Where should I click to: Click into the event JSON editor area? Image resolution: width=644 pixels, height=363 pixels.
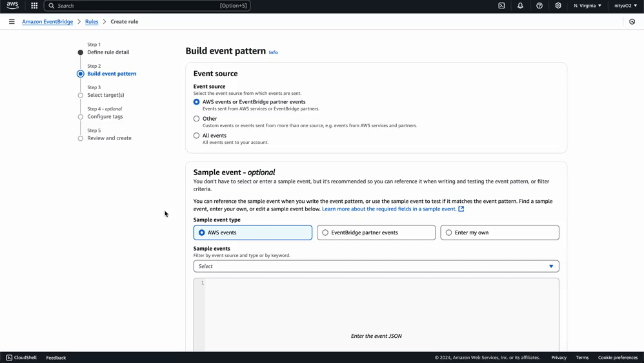(x=382, y=315)
